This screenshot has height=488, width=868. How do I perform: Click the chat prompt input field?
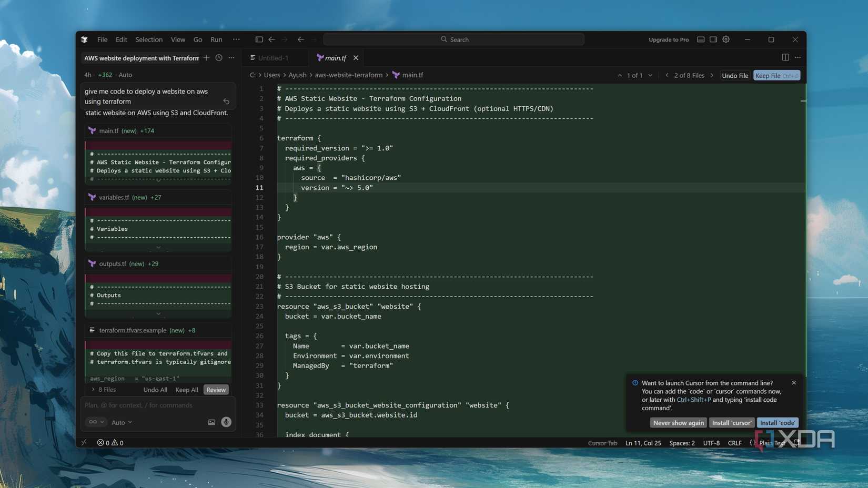[x=153, y=405]
